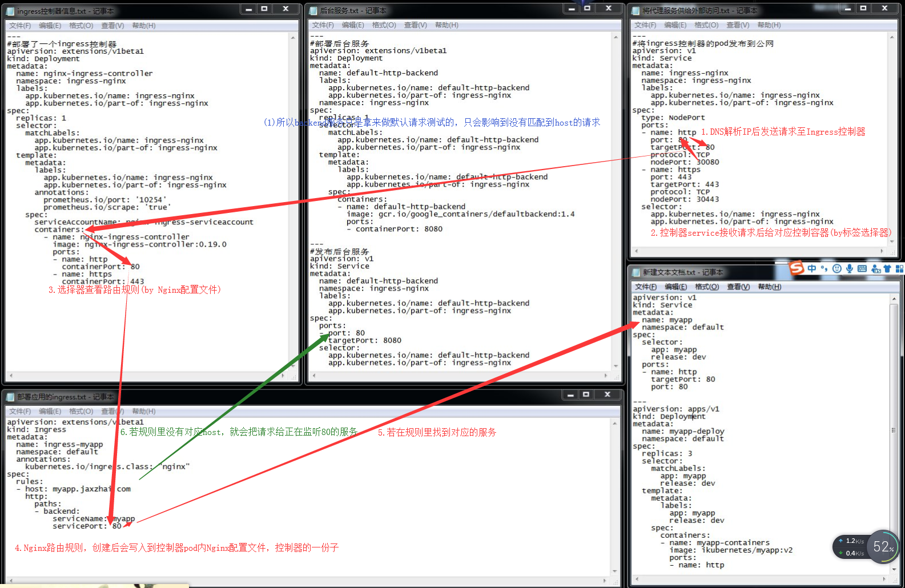Click the 'nodePort: 30443' line
Image resolution: width=905 pixels, height=588 pixels.
(685, 199)
